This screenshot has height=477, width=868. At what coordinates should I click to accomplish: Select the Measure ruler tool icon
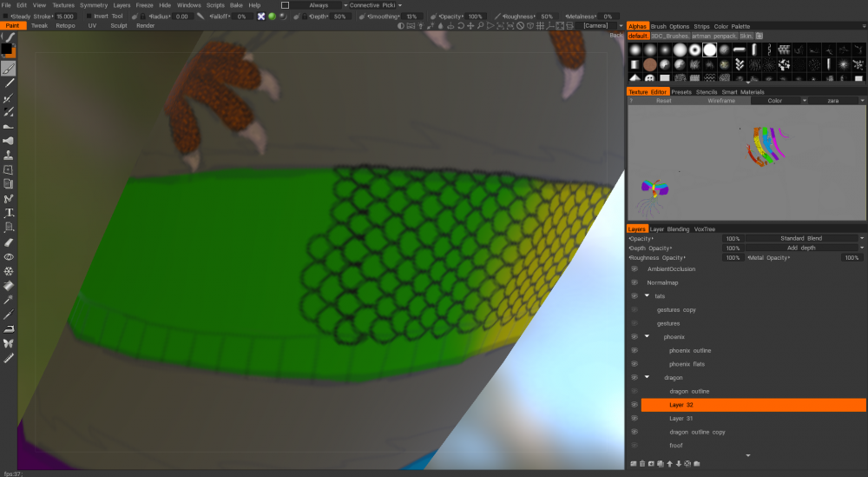9,358
